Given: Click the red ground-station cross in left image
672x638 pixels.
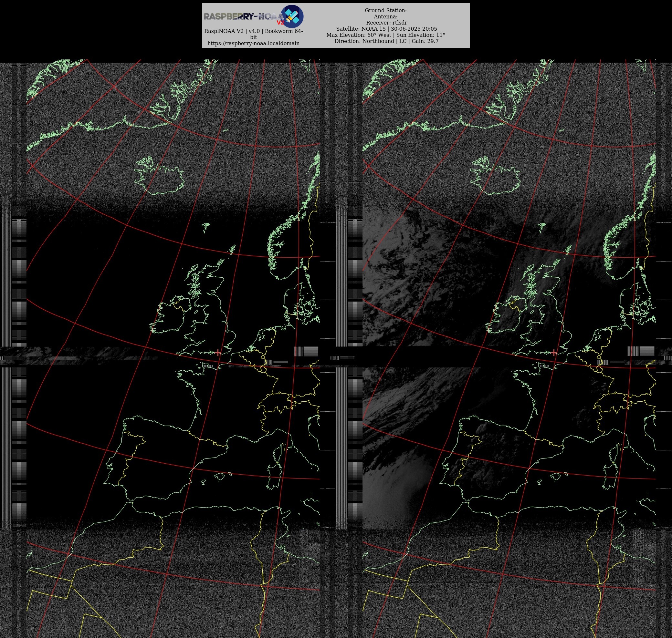Looking at the screenshot, I should [218, 352].
